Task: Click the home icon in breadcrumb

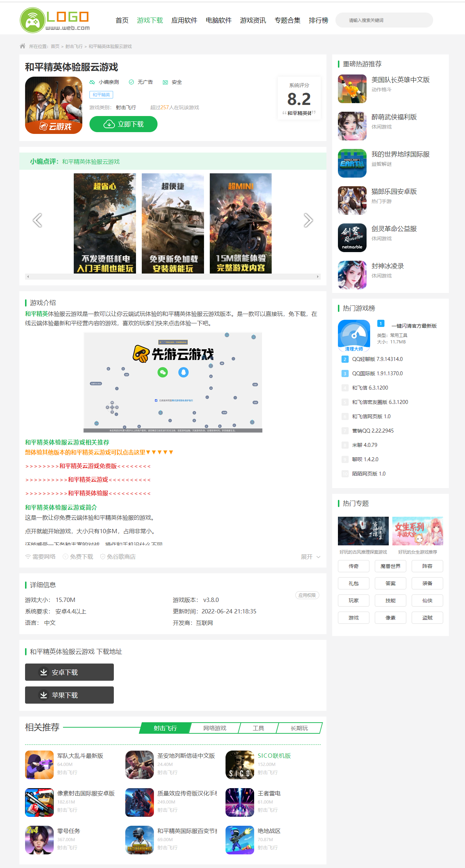Action: pos(23,46)
